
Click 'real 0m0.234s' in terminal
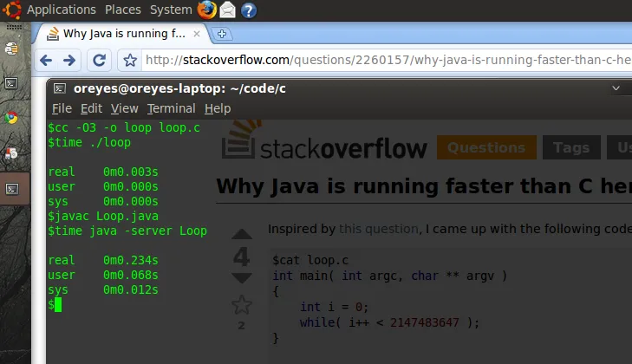103,260
